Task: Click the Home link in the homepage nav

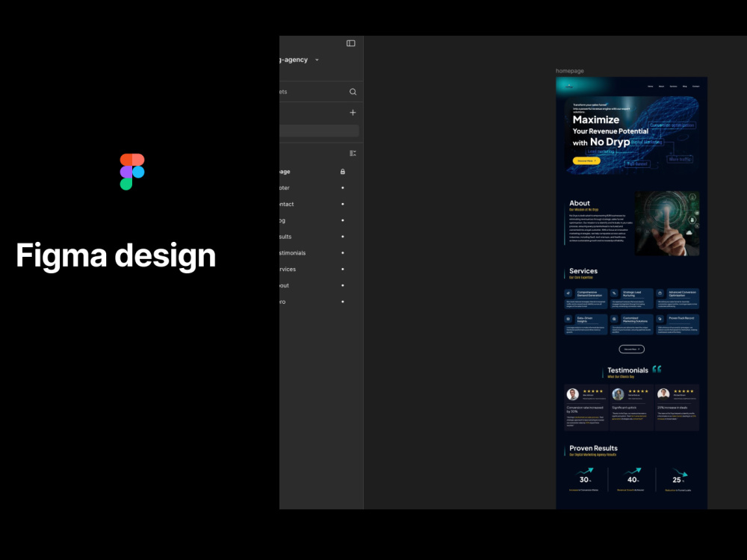Action: click(x=651, y=86)
